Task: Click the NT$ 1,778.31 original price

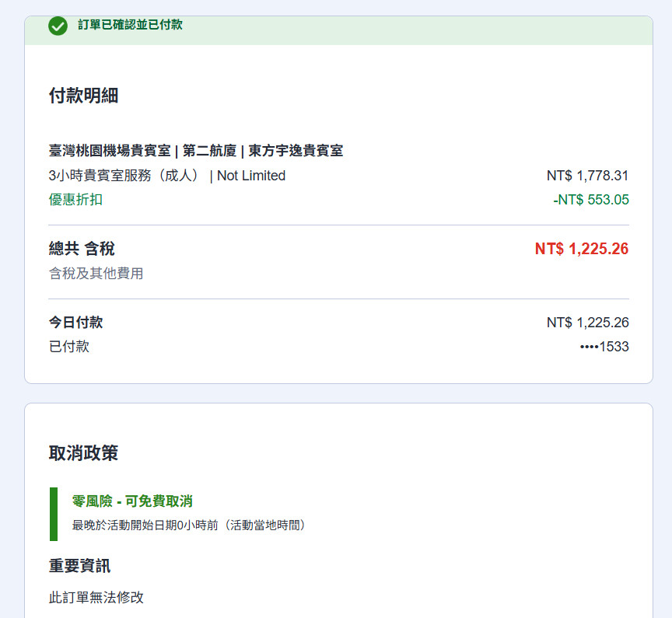Action: tap(587, 176)
